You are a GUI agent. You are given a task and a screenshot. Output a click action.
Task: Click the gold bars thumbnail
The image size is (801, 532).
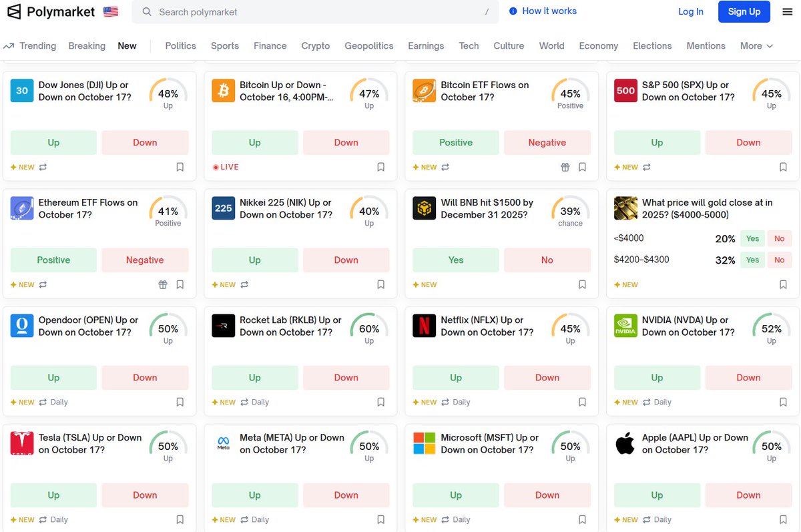[625, 208]
